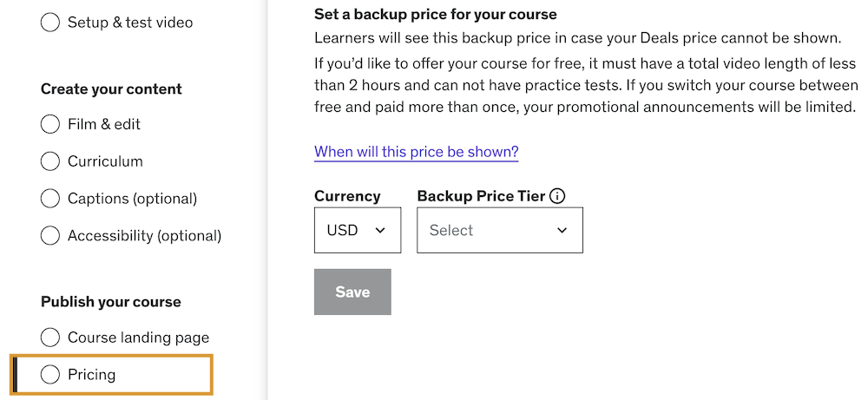Navigate to the Curriculum page

coord(105,161)
